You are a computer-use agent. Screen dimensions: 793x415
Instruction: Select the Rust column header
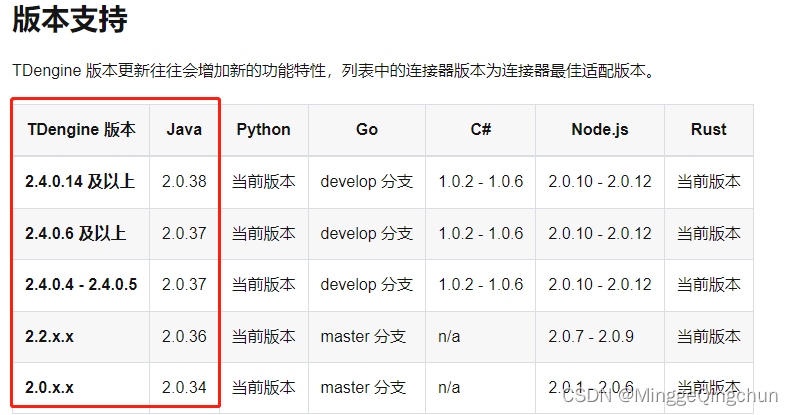709,129
